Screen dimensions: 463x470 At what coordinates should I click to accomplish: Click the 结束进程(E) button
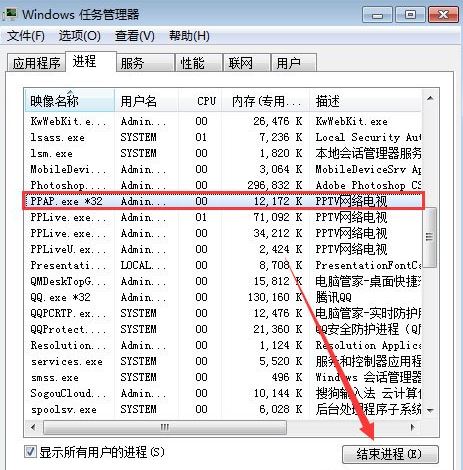tap(390, 454)
